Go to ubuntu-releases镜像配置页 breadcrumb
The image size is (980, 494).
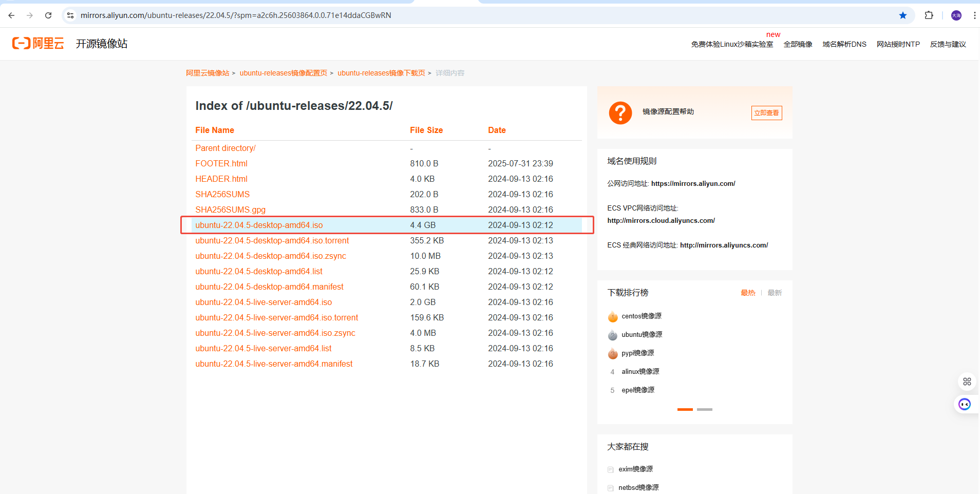(x=284, y=73)
